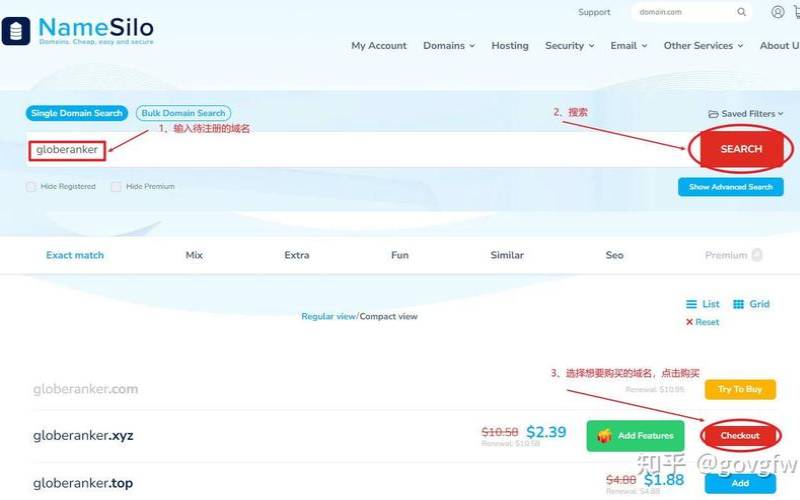
Task: Click Add Features gift button
Action: pyautogui.click(x=635, y=436)
